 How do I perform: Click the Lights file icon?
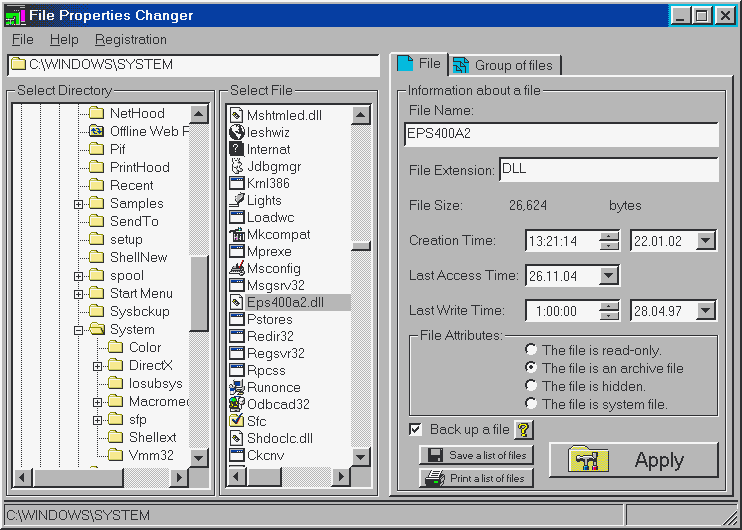click(236, 200)
